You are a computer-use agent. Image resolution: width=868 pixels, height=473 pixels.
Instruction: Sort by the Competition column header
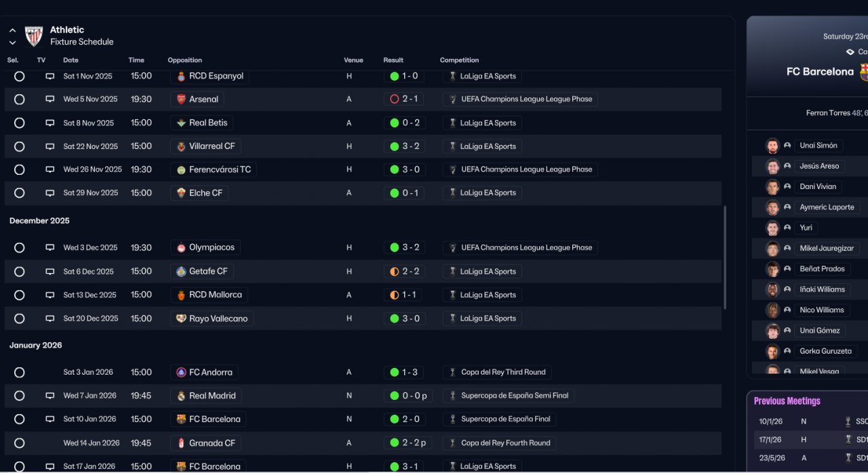[459, 60]
